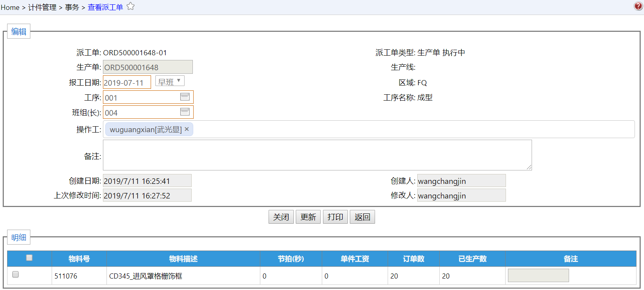Focus the 班组(长) input field with 004

pyautogui.click(x=148, y=112)
